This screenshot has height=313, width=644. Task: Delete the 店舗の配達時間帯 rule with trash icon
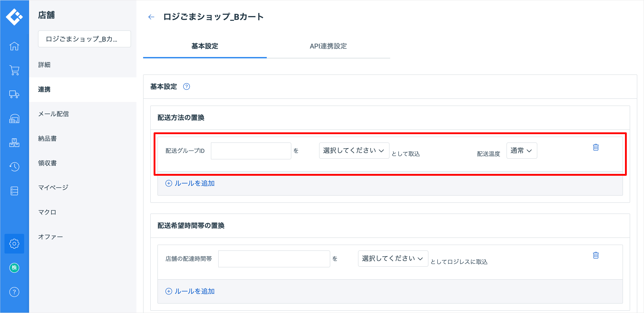point(595,255)
